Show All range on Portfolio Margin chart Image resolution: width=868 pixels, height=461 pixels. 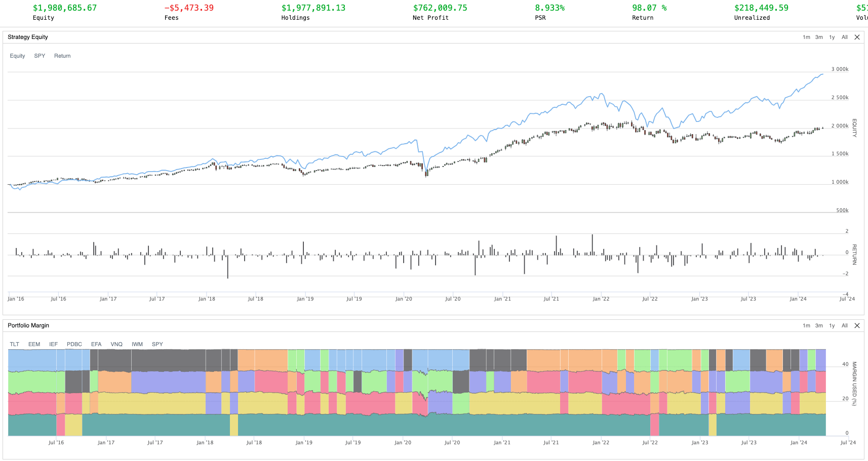pyautogui.click(x=844, y=325)
